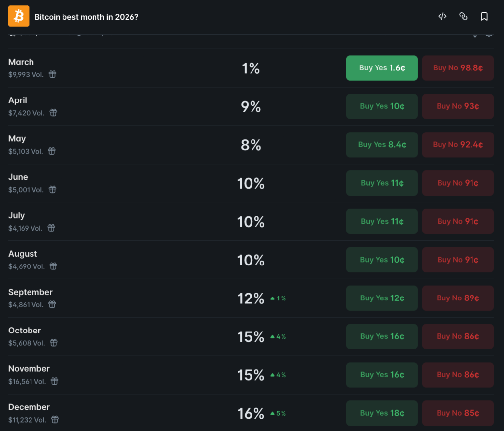
Task: Select the gift icon beside November volume
Action: [54, 381]
